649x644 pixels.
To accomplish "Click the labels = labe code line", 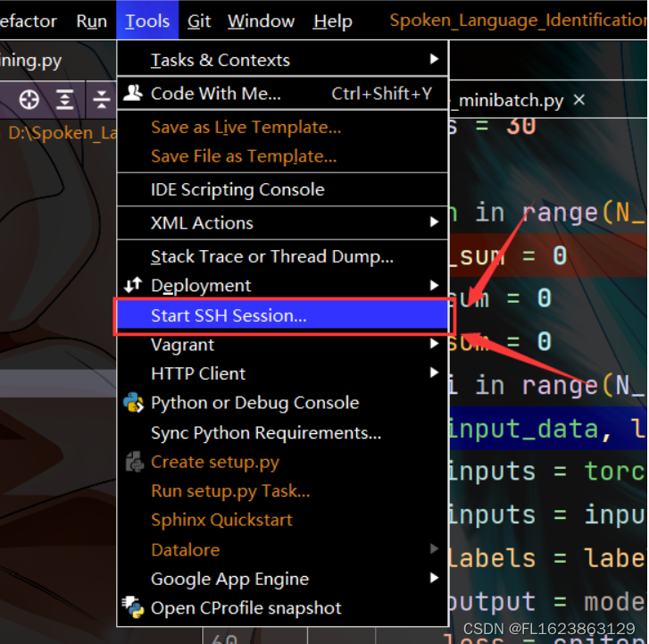I will tap(547, 558).
